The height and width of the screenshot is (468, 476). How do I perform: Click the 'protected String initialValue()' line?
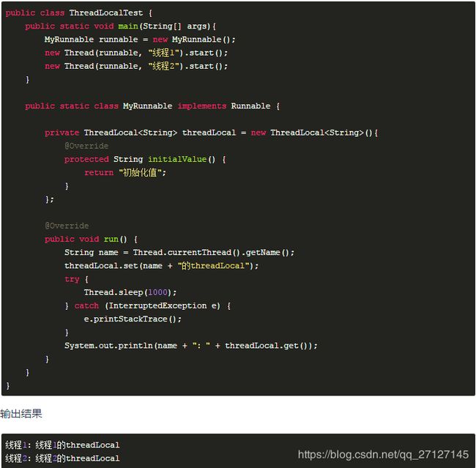point(145,159)
